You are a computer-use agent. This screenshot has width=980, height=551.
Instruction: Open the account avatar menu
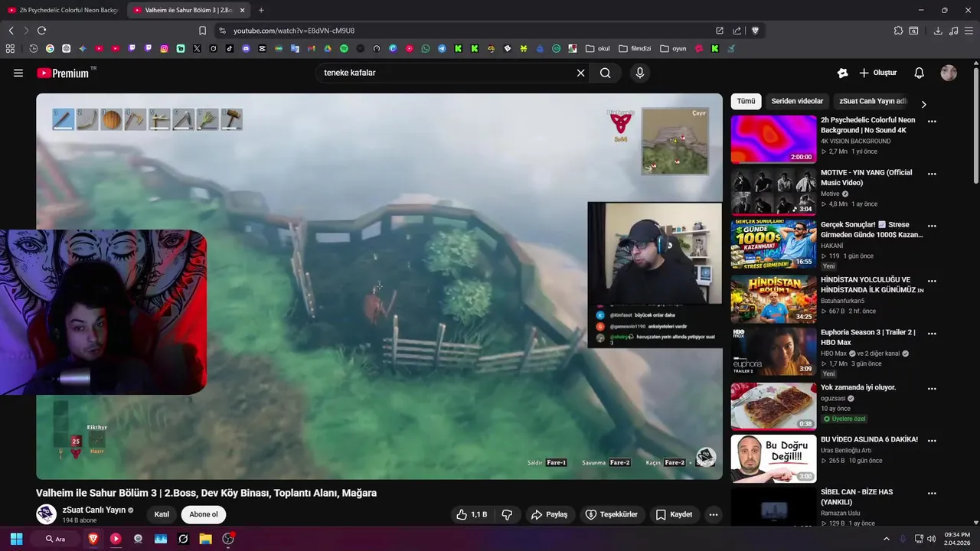(x=949, y=73)
